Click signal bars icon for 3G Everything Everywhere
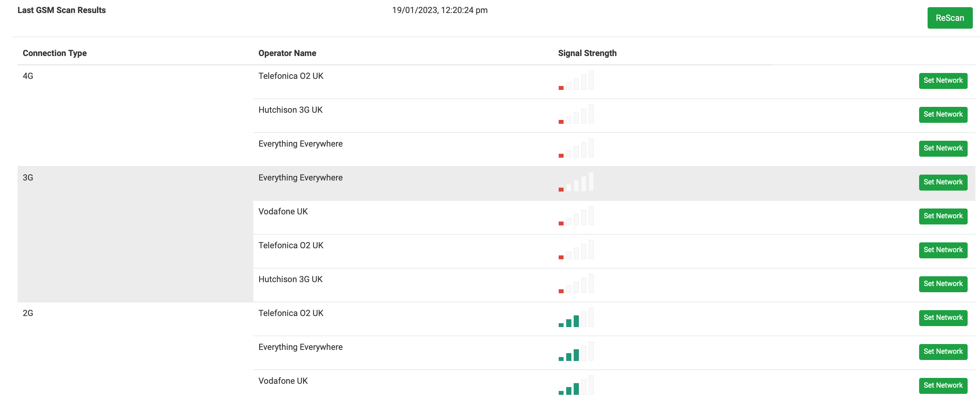The image size is (980, 417). coord(576,182)
